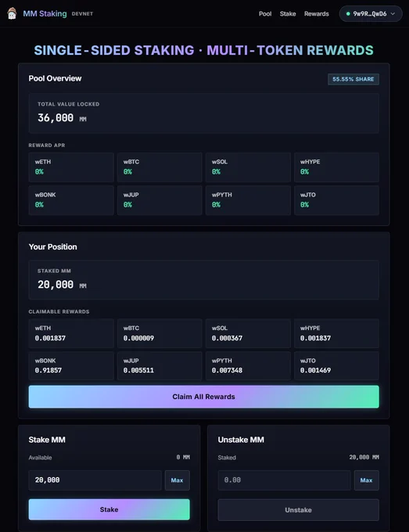Select the wBONK reward APR card
This screenshot has width=409, height=532.
coord(71,199)
